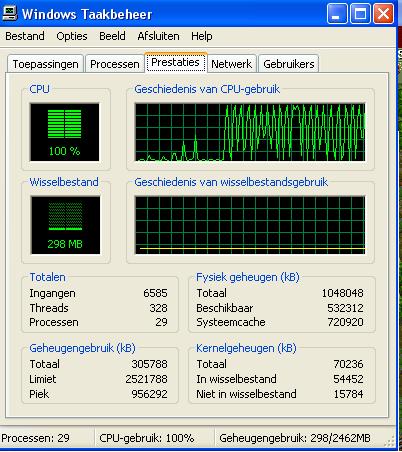Minimize the Windows Taakbeheer window
This screenshot has width=402, height=452.
point(337,14)
